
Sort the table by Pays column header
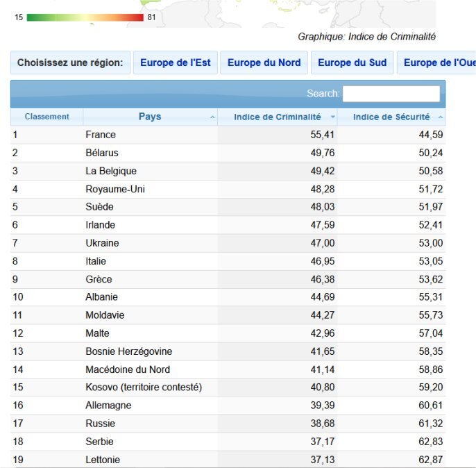tap(149, 117)
